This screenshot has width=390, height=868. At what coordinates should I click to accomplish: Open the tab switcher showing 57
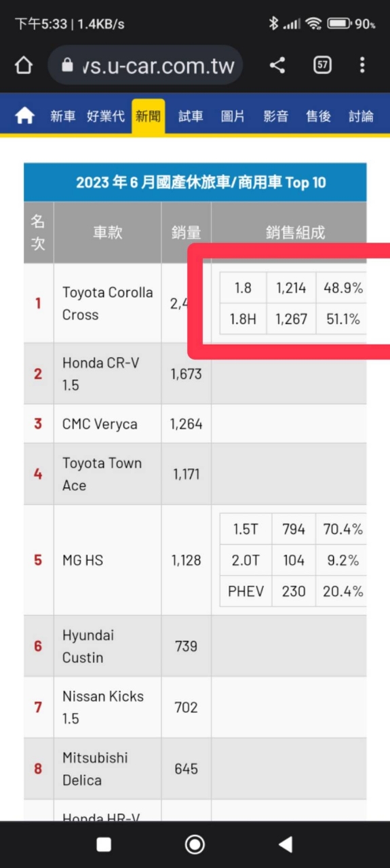point(322,65)
